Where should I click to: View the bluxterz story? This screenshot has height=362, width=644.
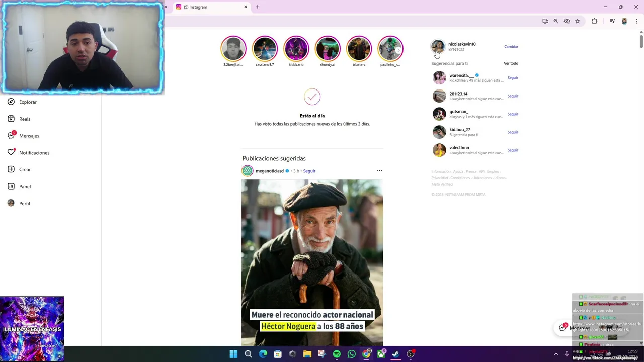click(359, 49)
